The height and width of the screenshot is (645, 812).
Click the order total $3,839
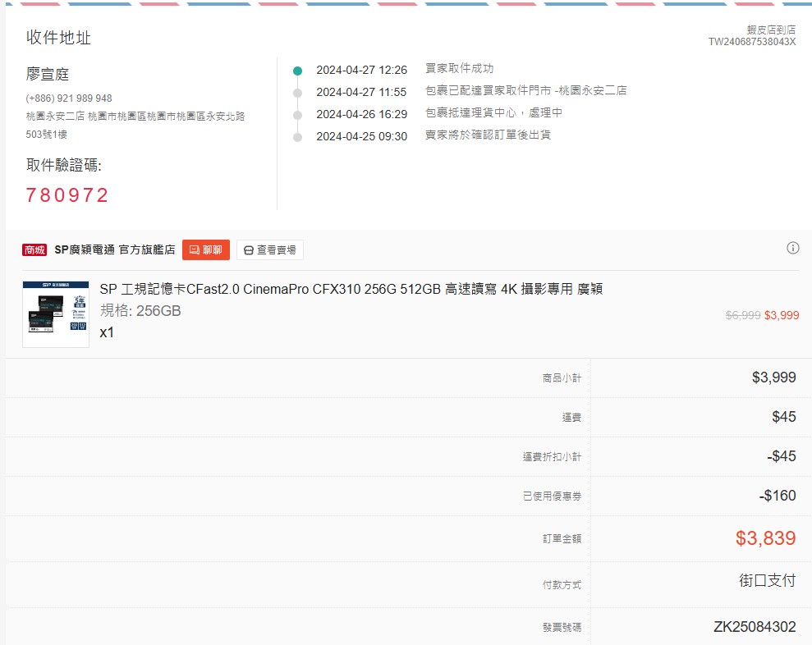765,538
